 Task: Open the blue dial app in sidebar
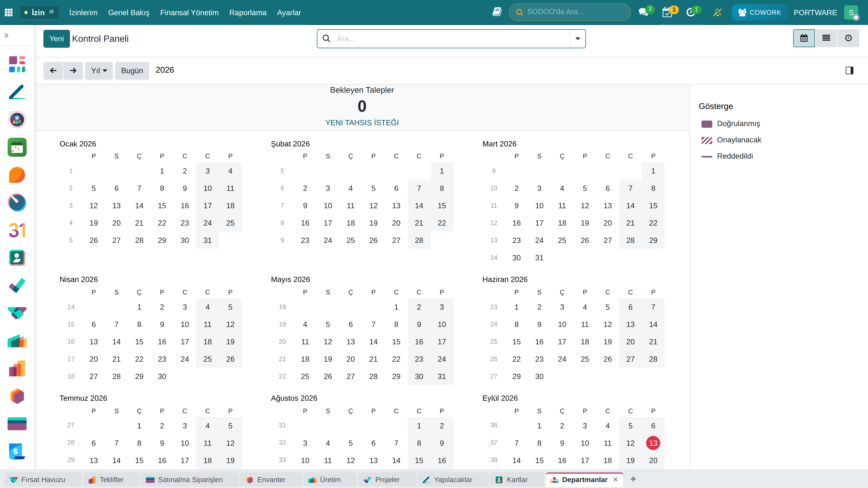tap(17, 203)
